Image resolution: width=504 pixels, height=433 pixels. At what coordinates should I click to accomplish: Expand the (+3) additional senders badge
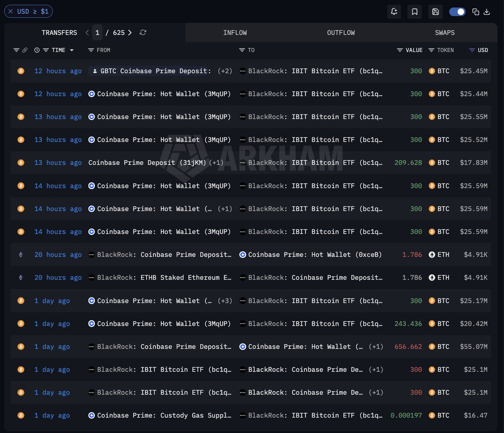click(x=225, y=301)
